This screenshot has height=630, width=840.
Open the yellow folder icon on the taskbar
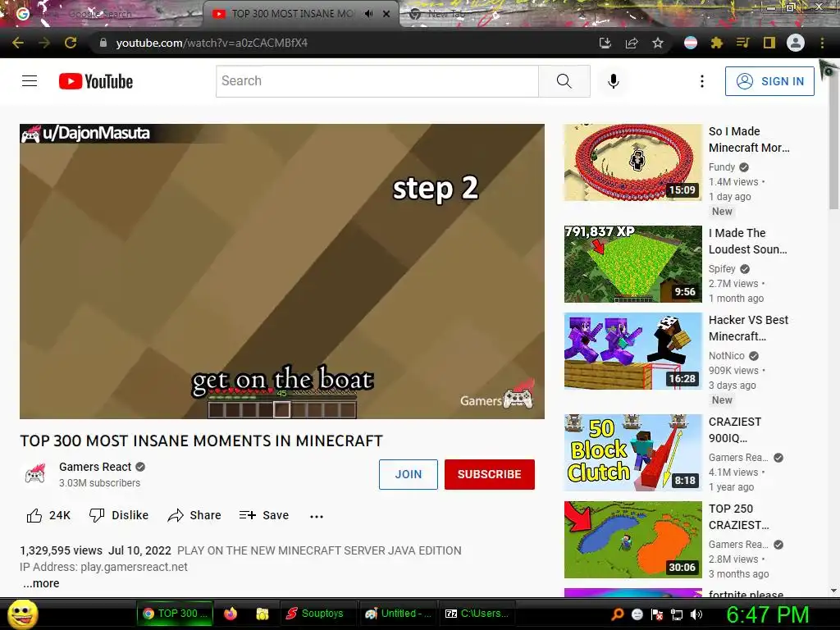point(262,614)
